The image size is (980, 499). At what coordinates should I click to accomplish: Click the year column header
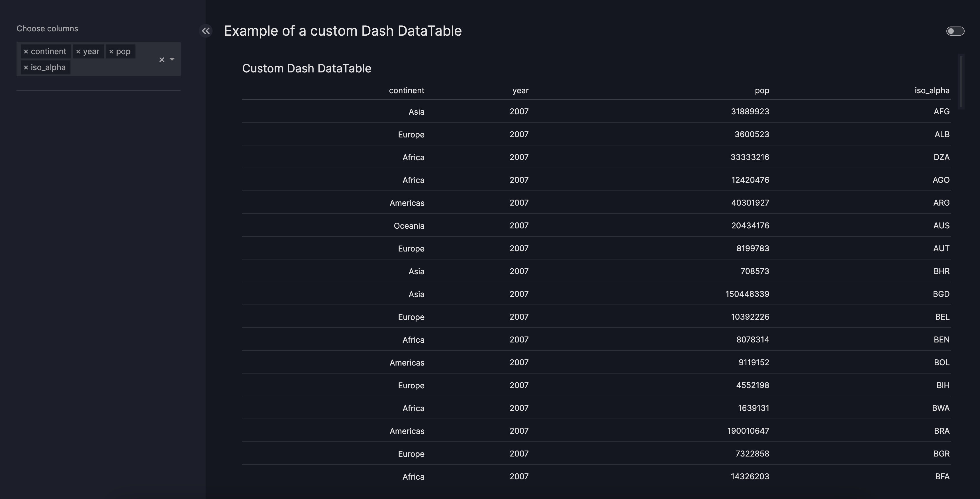click(x=520, y=90)
